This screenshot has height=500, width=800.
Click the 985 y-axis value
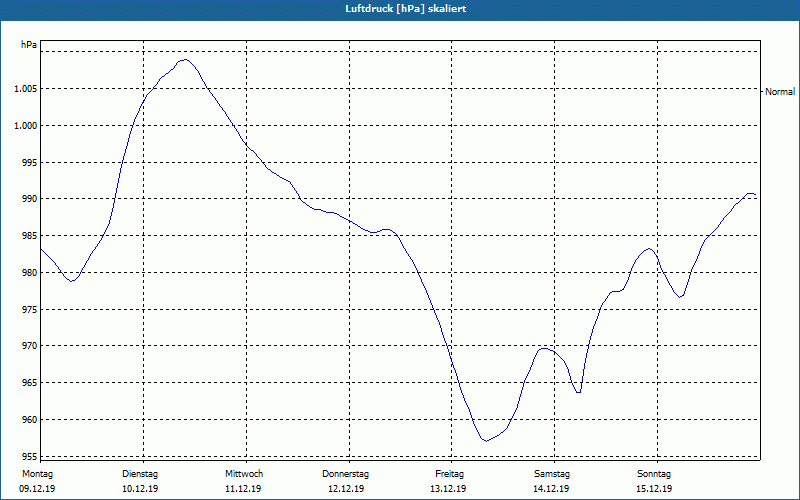coord(30,236)
